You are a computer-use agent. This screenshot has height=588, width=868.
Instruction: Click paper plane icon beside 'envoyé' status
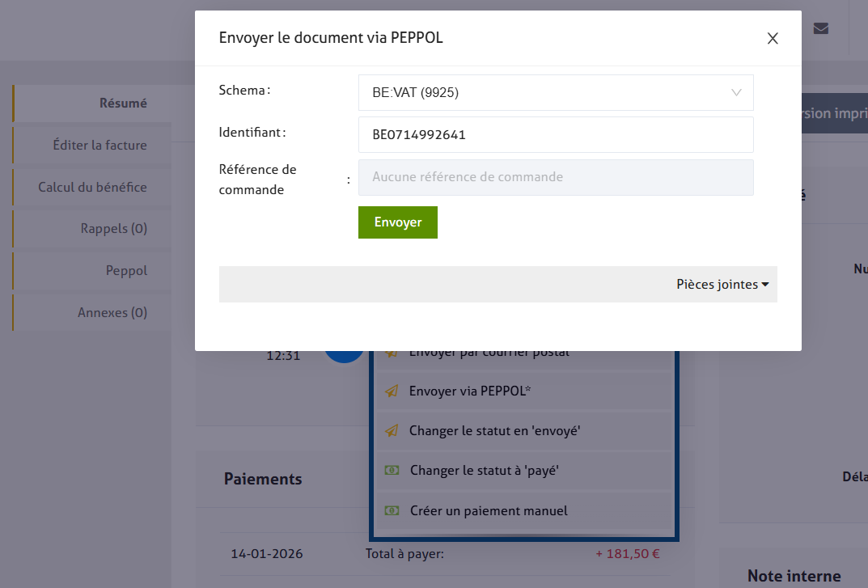click(392, 431)
